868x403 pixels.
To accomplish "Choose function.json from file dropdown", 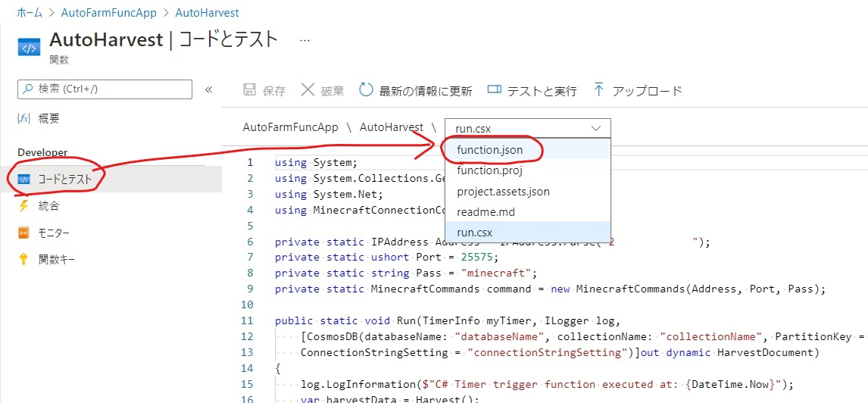I will pyautogui.click(x=528, y=149).
